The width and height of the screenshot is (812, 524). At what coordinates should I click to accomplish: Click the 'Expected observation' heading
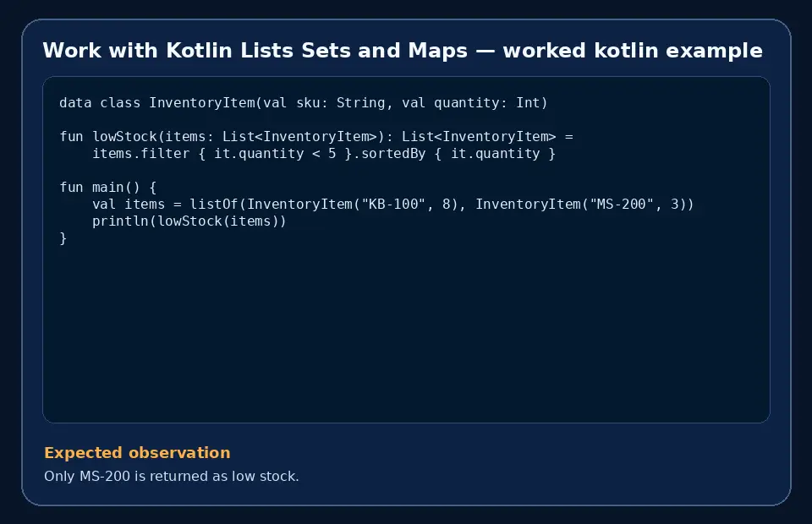pyautogui.click(x=137, y=453)
